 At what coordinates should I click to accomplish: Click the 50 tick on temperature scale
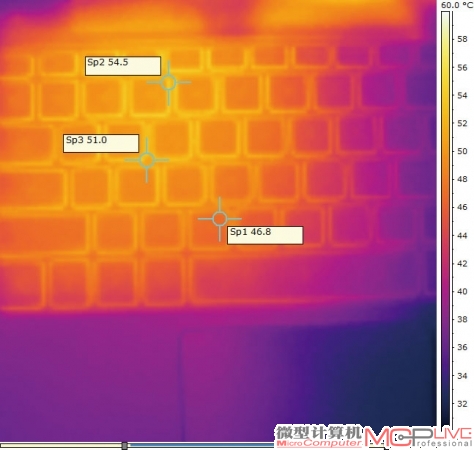click(x=462, y=151)
